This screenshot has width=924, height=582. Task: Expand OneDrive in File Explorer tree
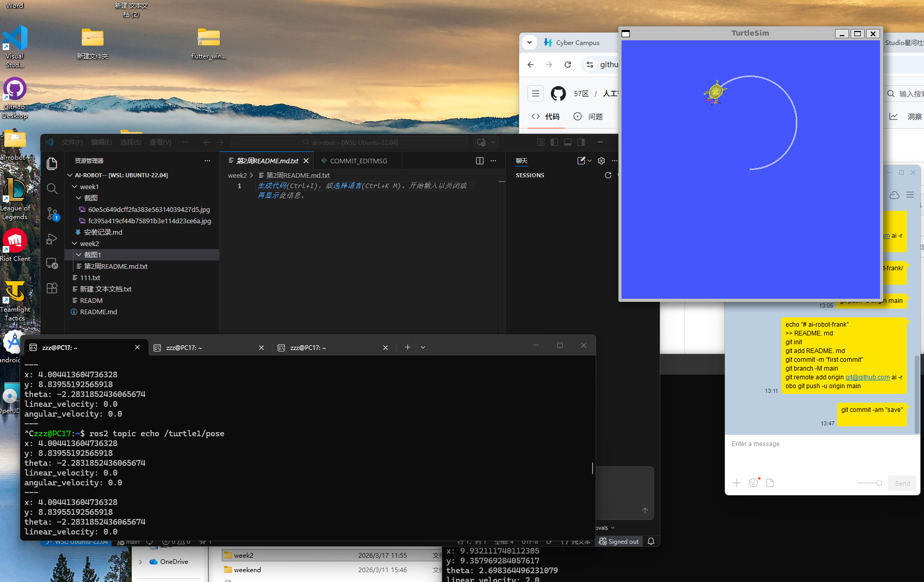click(140, 562)
